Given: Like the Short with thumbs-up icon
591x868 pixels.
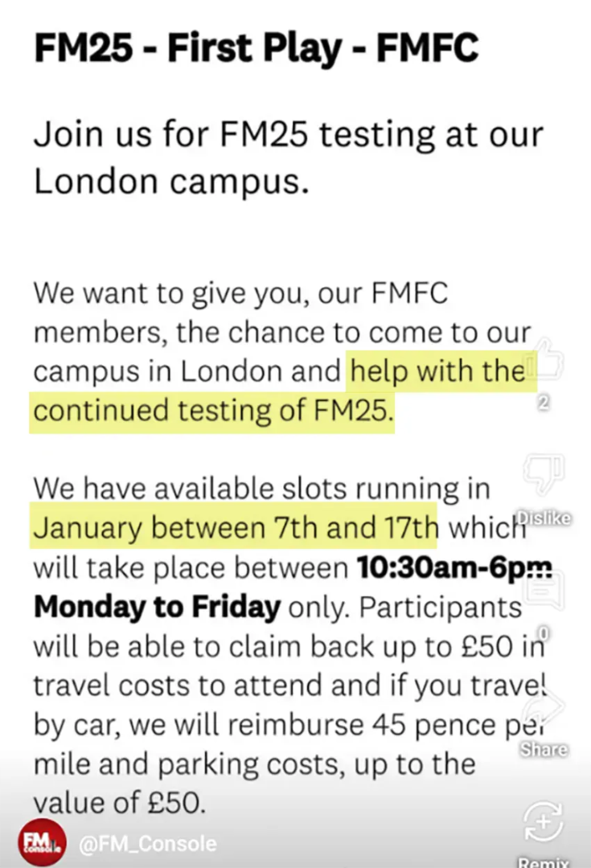Looking at the screenshot, I should [544, 360].
